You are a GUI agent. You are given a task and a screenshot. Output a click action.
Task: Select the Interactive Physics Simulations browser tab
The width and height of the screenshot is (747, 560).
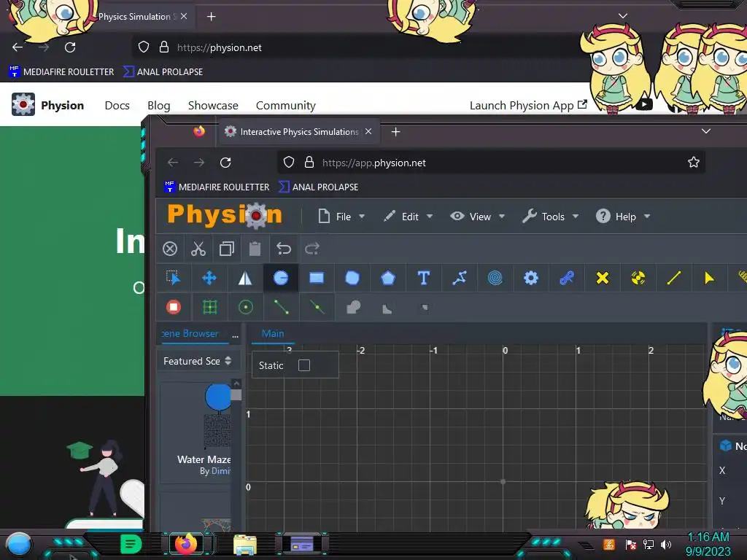(x=299, y=131)
